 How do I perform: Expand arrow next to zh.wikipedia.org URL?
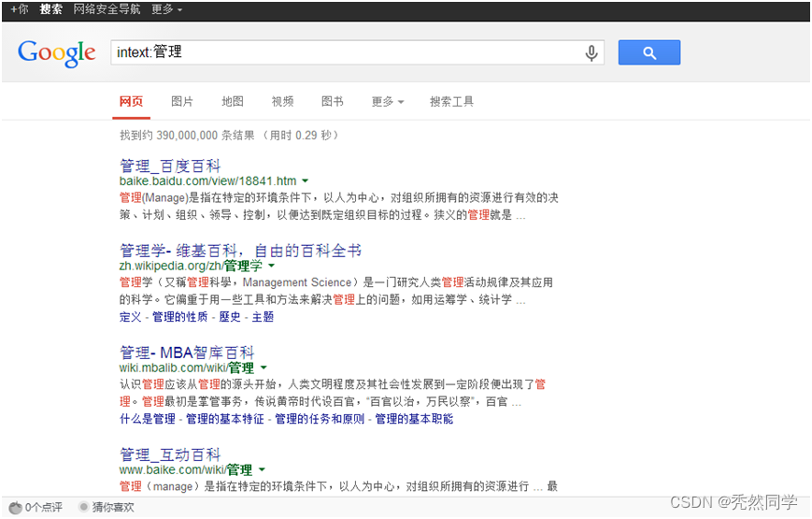click(271, 266)
